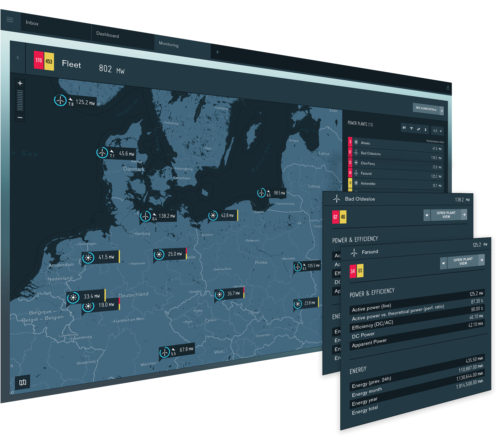Click the map zoom level slider
This screenshot has width=498, height=448.
coord(20,101)
